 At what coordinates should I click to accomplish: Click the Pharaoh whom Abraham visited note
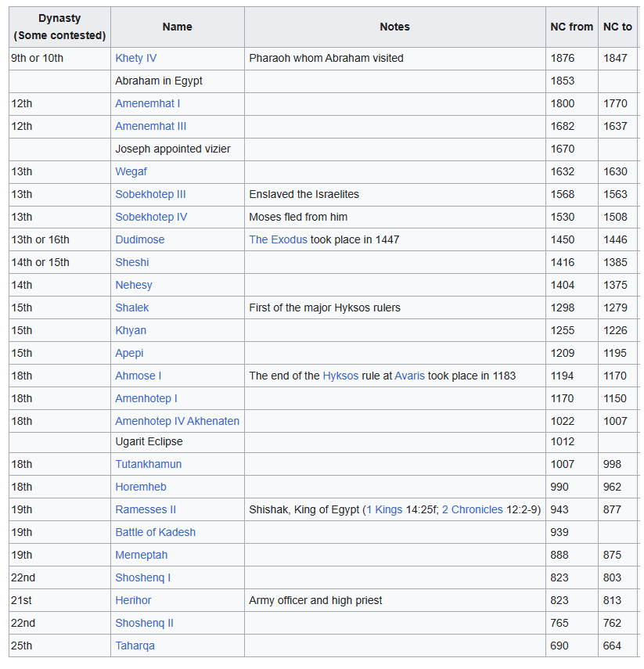pyautogui.click(x=326, y=58)
